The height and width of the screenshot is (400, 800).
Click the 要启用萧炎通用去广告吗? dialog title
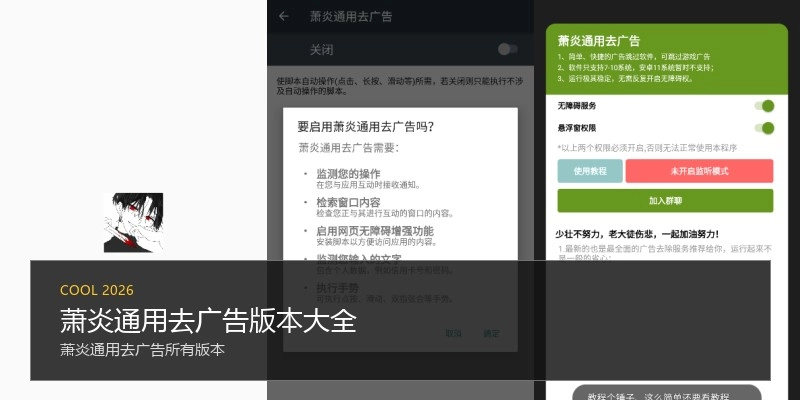pyautogui.click(x=366, y=127)
